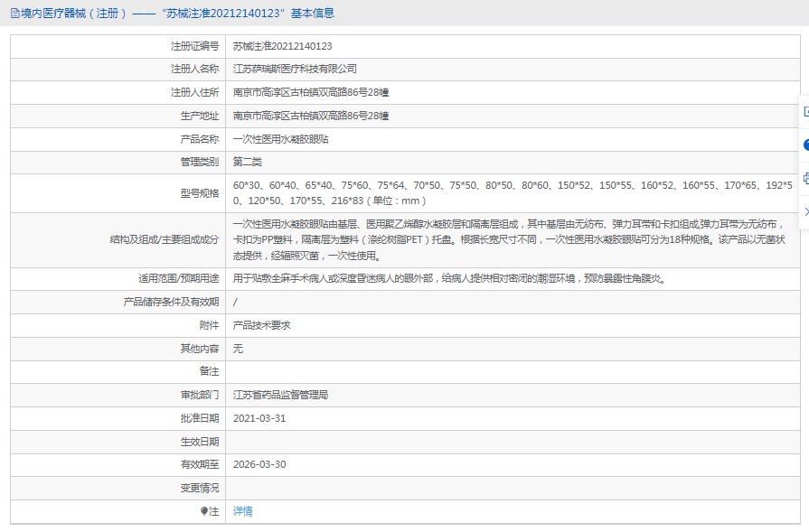Click the 产品技术要求 attachment text
Image resolution: width=809 pixels, height=532 pixels.
261,325
